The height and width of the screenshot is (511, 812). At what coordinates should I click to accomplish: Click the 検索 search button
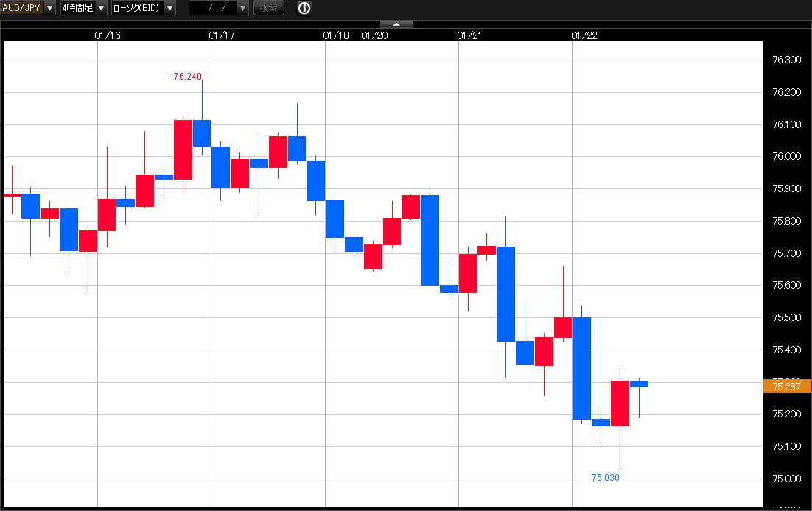[x=268, y=8]
